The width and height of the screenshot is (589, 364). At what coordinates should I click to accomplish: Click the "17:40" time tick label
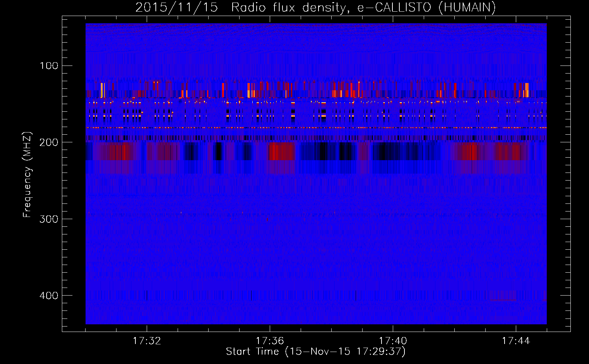tap(393, 341)
